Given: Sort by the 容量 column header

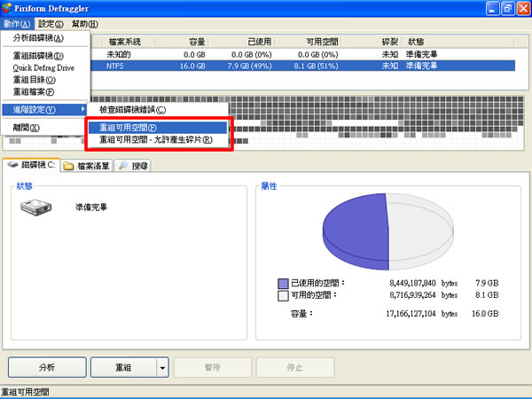Looking at the screenshot, I should click(x=182, y=42).
